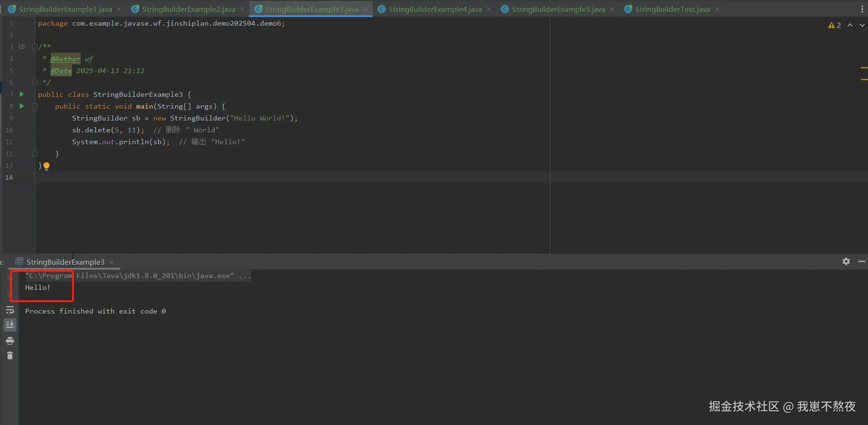Screen dimensions: 868x425
Task: Open StringBuilderExample4.java tab
Action: point(435,9)
